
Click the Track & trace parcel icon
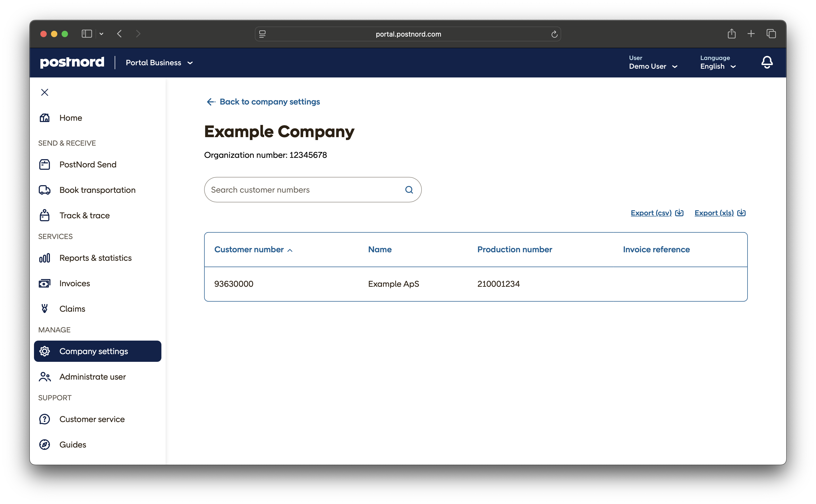tap(45, 215)
